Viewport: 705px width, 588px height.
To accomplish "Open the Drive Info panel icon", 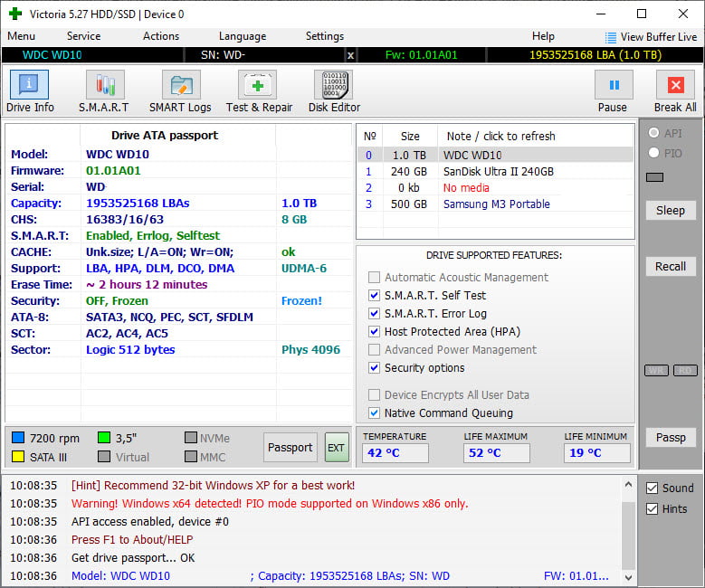I will [x=29, y=84].
